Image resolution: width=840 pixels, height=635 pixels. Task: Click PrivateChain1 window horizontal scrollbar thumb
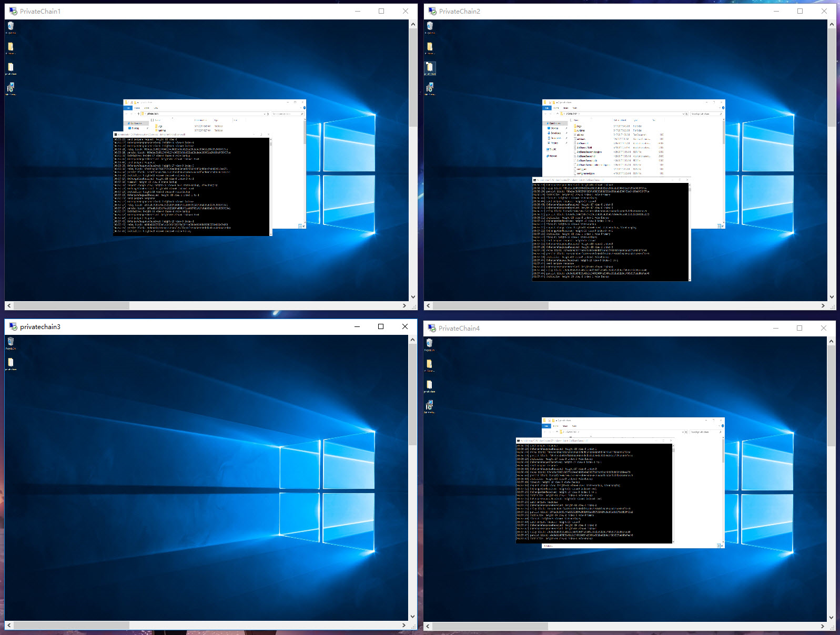click(x=72, y=305)
